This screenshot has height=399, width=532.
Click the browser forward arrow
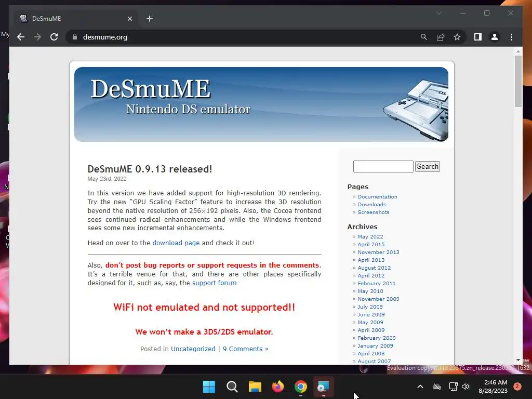coord(37,37)
